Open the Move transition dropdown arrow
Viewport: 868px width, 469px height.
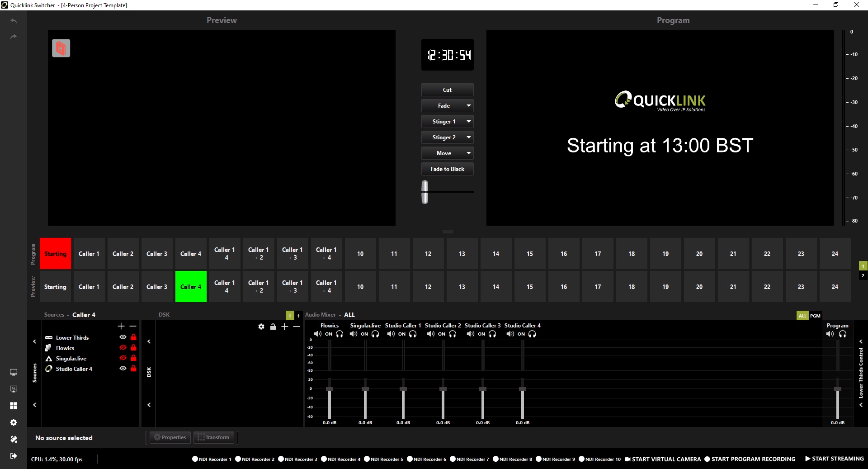coord(469,153)
